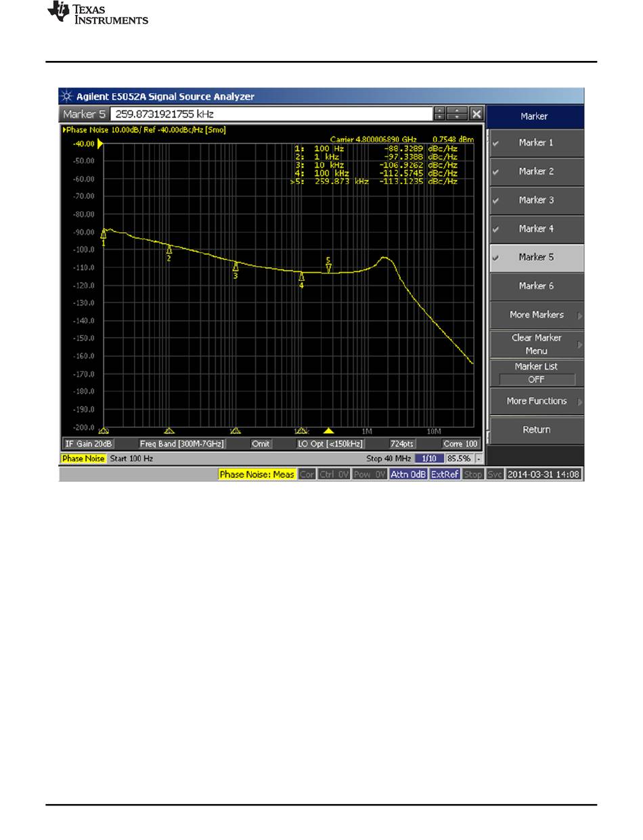This screenshot has height=840, width=643.
Task: Increment Marker 5 value with up/down stepper
Action: tap(441, 114)
